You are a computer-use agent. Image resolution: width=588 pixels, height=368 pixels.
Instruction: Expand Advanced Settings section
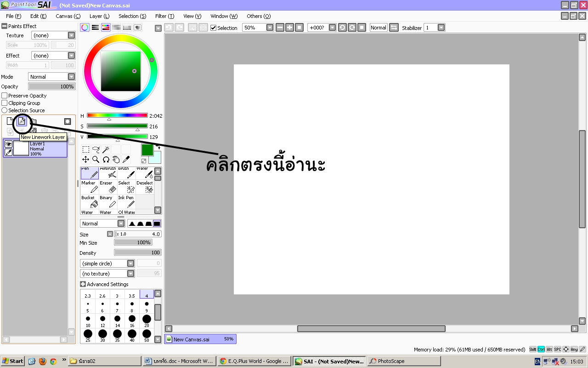tap(83, 284)
